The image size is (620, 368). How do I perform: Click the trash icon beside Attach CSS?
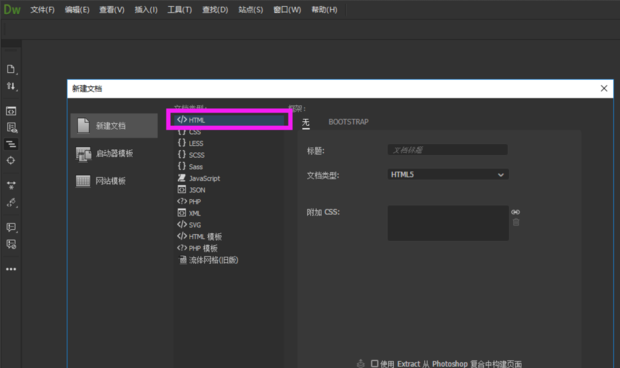click(x=516, y=223)
